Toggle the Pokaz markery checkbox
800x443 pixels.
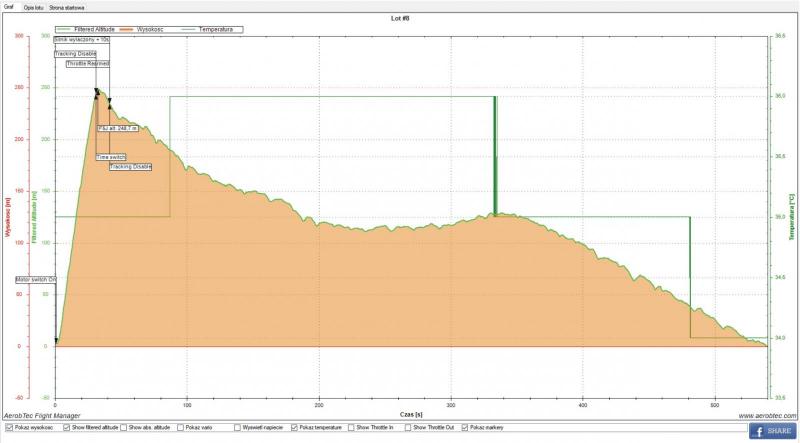465,427
